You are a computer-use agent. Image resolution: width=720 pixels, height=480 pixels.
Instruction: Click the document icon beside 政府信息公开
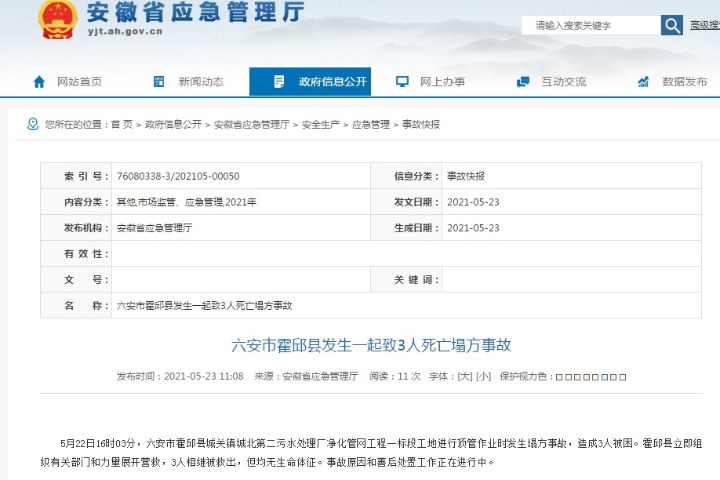(278, 82)
